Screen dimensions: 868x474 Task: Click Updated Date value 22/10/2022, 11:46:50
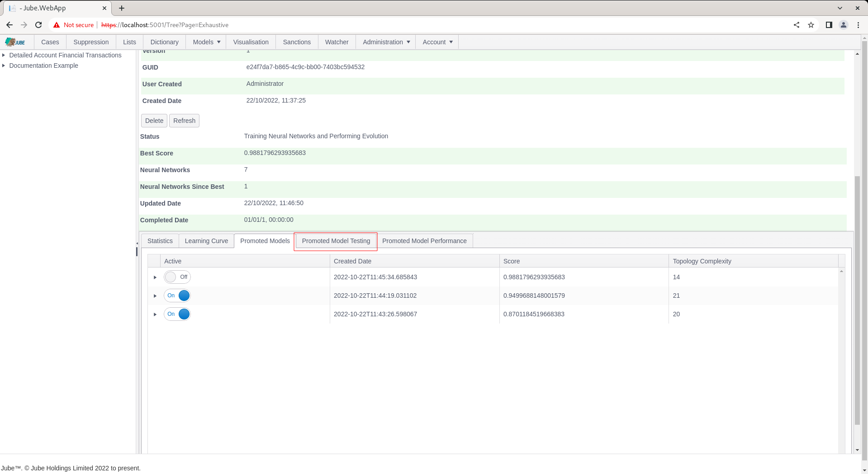point(274,203)
